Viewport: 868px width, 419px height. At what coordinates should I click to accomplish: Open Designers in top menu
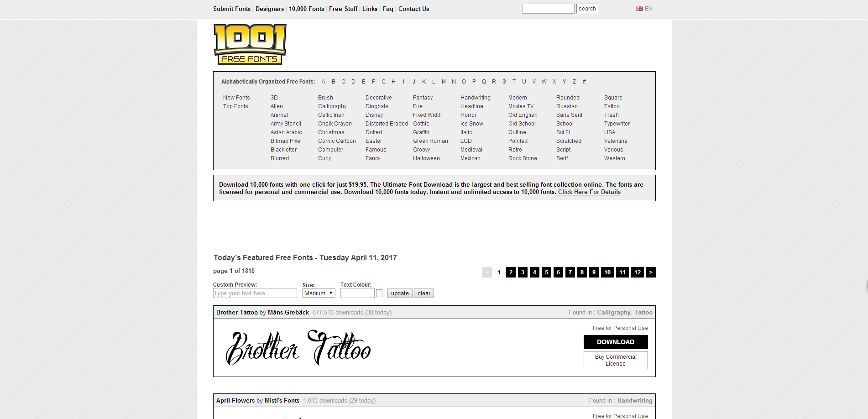click(x=270, y=9)
